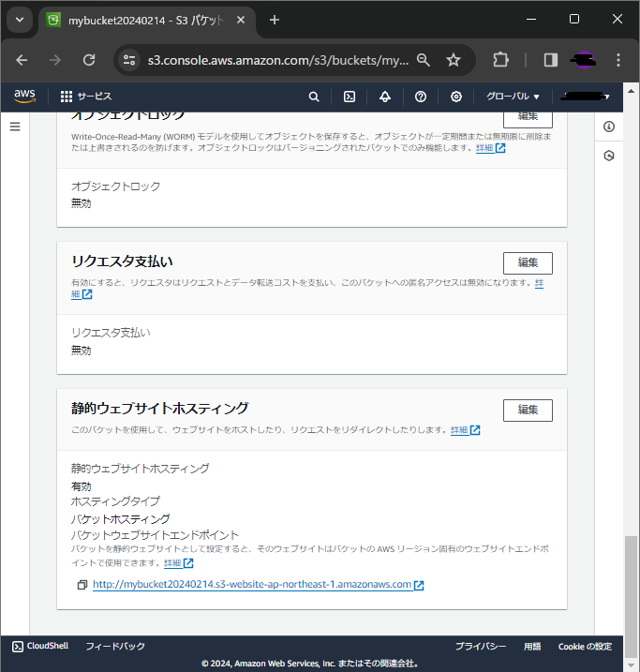Click 編集 for リクエスタ支払い section
This screenshot has height=672, width=640.
(528, 263)
